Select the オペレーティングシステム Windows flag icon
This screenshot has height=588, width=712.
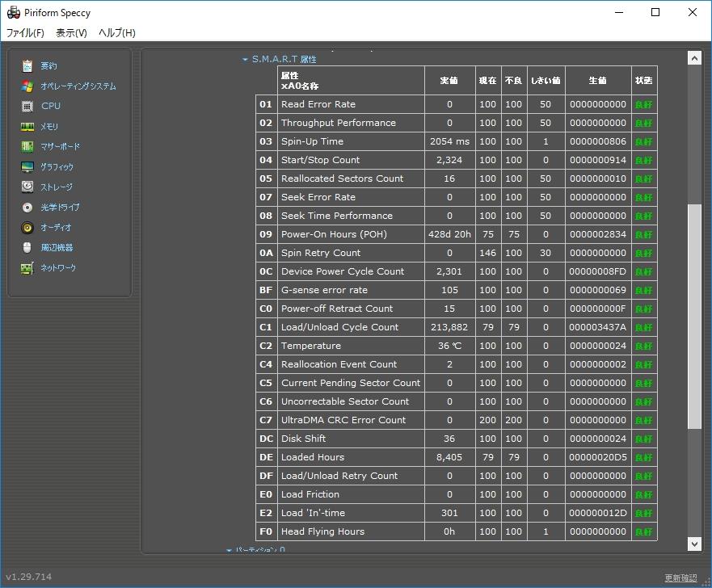coord(27,86)
